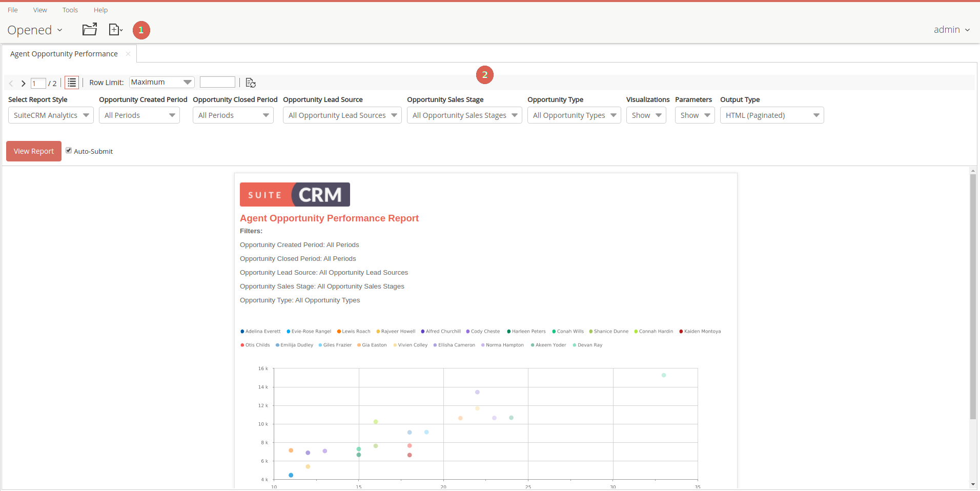Open the Row Limit dropdown

click(161, 82)
